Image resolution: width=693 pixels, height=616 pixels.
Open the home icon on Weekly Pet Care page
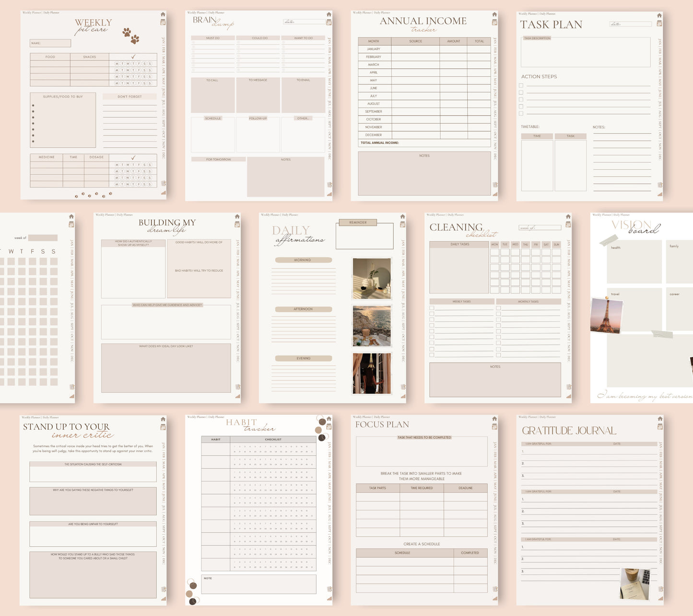(163, 14)
